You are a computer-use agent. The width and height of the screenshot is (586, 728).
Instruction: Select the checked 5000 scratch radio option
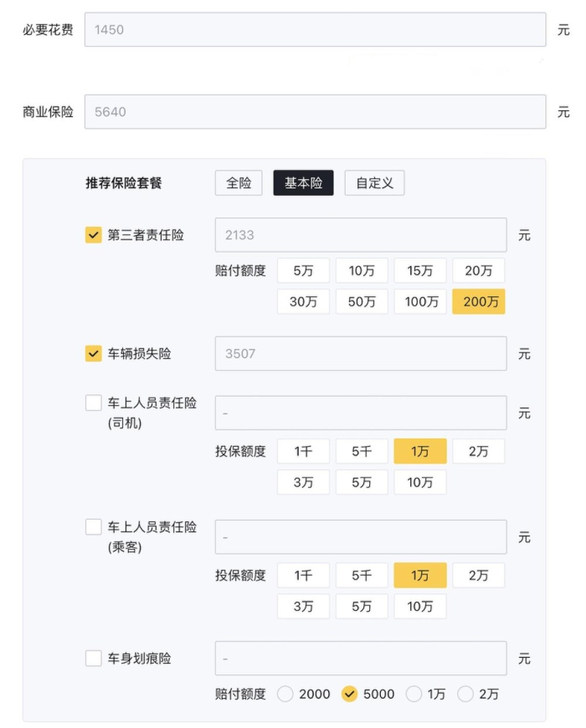[349, 694]
